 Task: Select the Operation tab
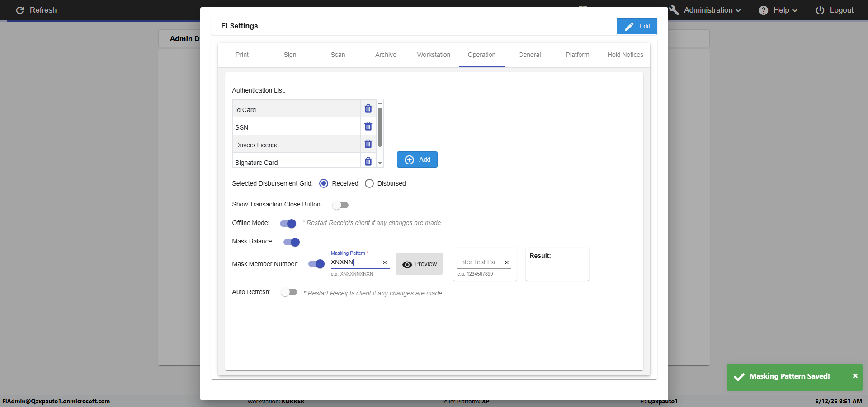click(481, 55)
